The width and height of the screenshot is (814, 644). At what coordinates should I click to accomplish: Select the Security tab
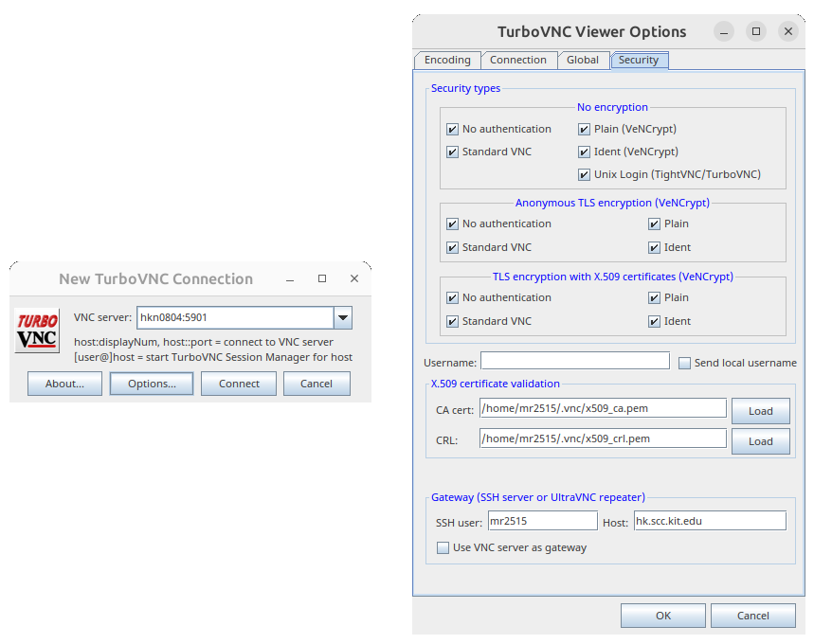tap(639, 61)
